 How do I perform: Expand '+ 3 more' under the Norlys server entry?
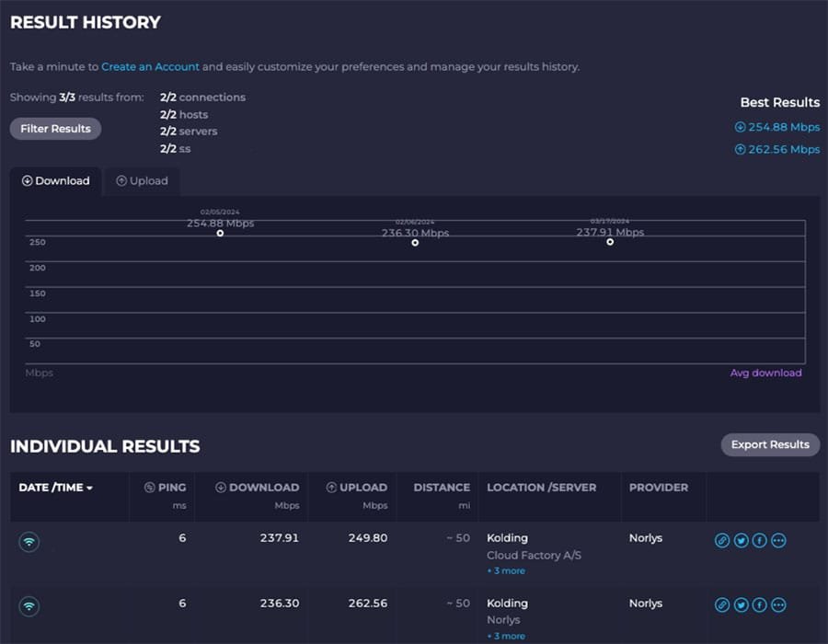pos(505,635)
